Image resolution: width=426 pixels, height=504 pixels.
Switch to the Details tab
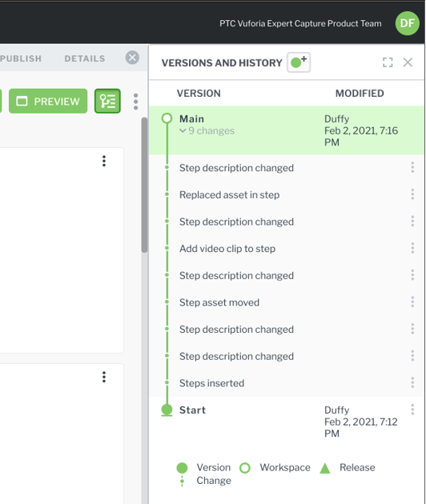click(85, 58)
